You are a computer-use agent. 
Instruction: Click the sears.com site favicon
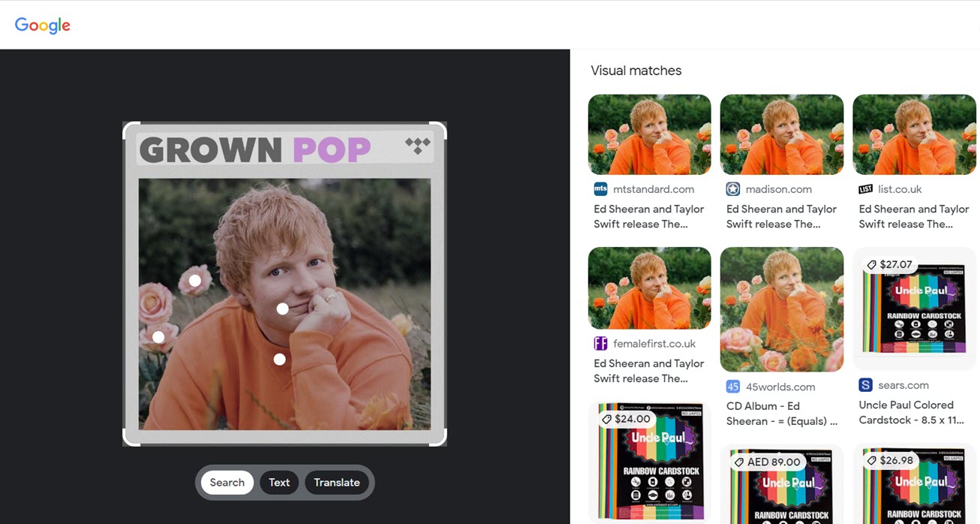click(x=865, y=385)
